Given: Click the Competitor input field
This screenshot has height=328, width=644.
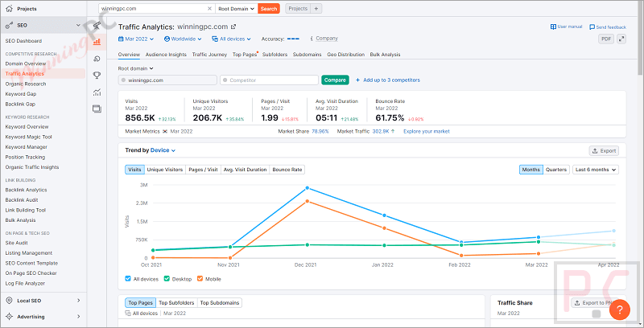Looking at the screenshot, I should tap(270, 80).
